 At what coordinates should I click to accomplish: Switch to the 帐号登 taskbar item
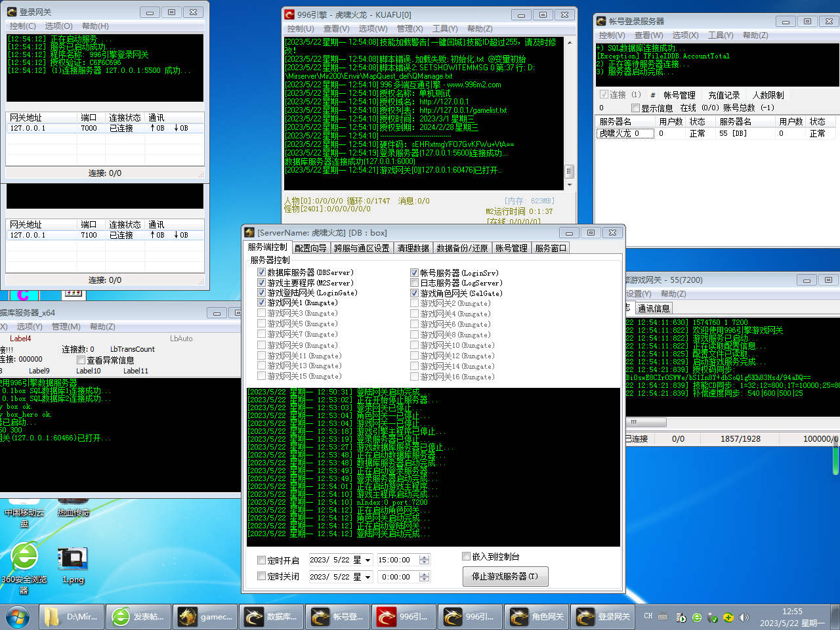pyautogui.click(x=337, y=617)
